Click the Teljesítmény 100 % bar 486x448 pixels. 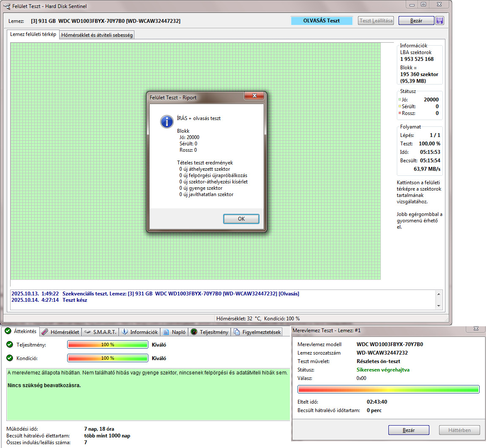[x=107, y=344]
